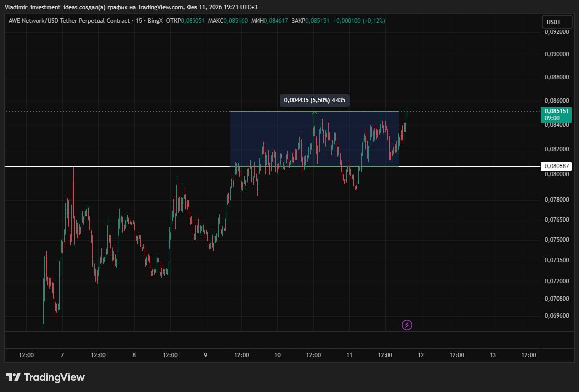579x392 pixels.
Task: Select the 0,080687 horizontal line price label
Action: point(556,166)
